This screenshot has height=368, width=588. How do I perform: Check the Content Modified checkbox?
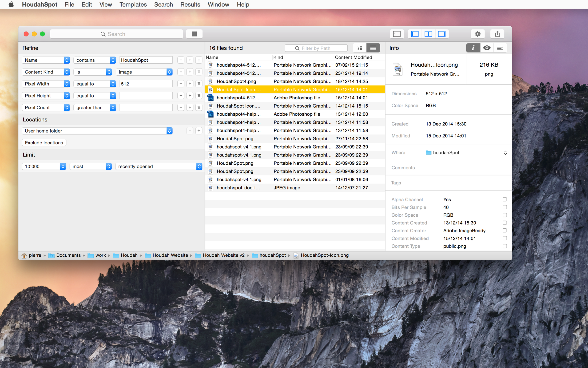pyautogui.click(x=504, y=238)
